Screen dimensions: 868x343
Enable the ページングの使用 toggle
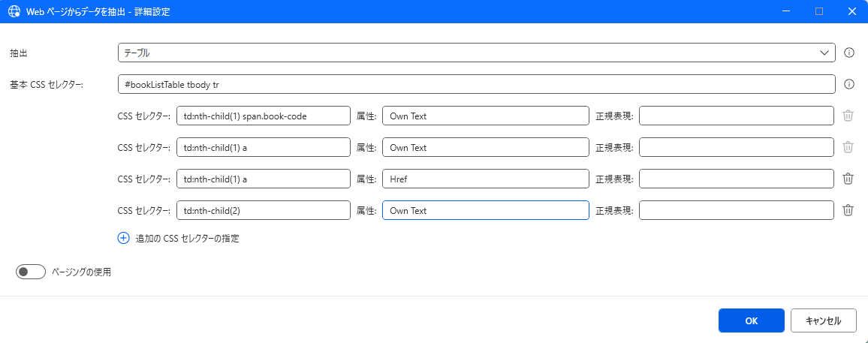31,272
